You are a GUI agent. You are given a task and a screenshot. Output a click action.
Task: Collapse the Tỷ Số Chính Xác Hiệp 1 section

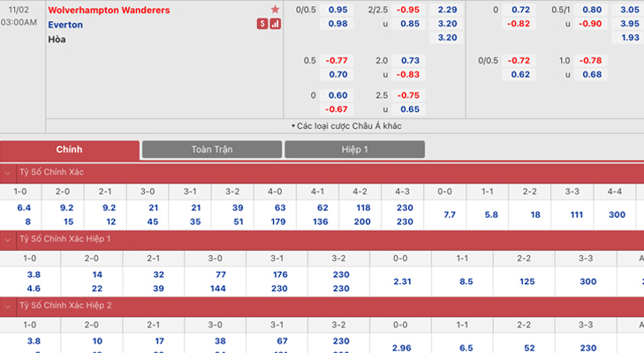(8, 239)
